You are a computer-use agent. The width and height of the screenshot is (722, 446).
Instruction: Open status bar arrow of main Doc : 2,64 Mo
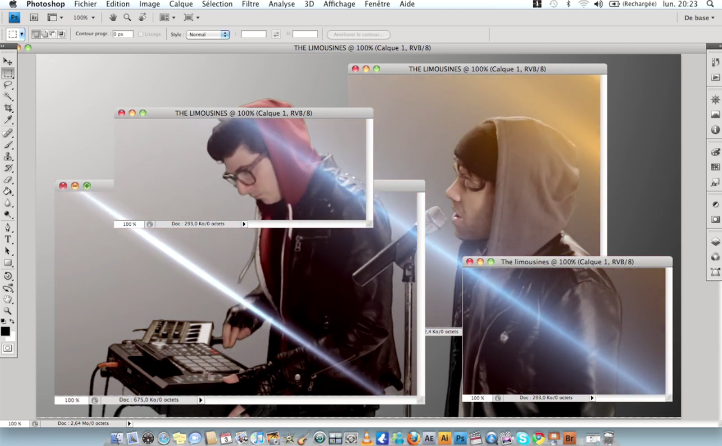pos(129,423)
